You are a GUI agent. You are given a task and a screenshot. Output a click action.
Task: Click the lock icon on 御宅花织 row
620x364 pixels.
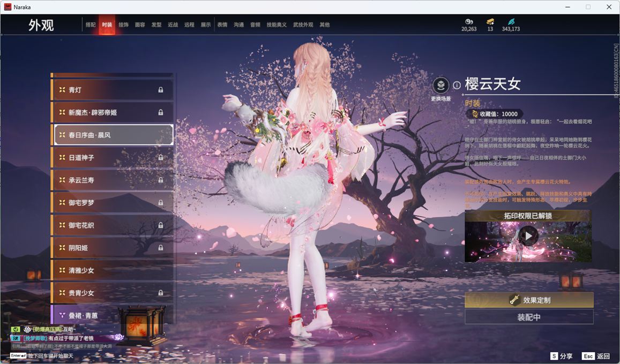pyautogui.click(x=161, y=225)
